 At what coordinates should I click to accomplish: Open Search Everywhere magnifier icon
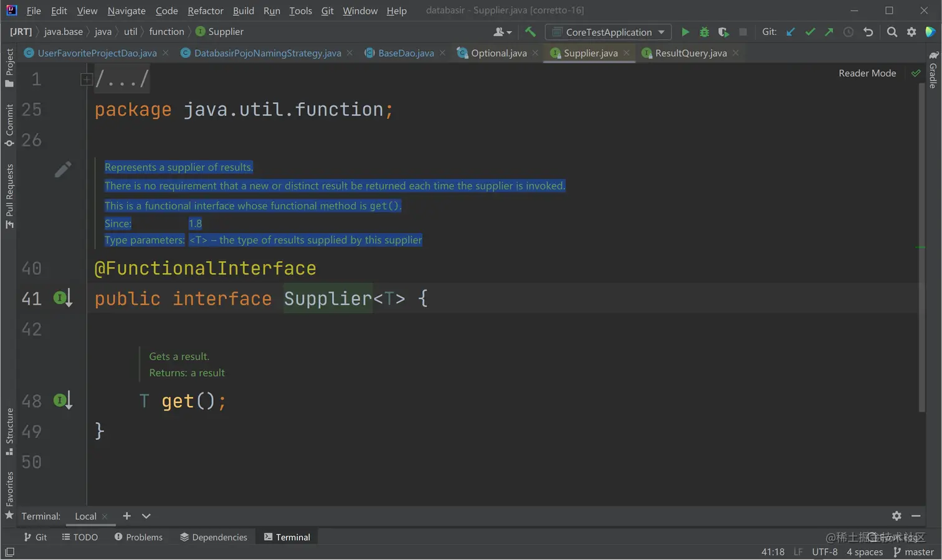[x=892, y=32]
